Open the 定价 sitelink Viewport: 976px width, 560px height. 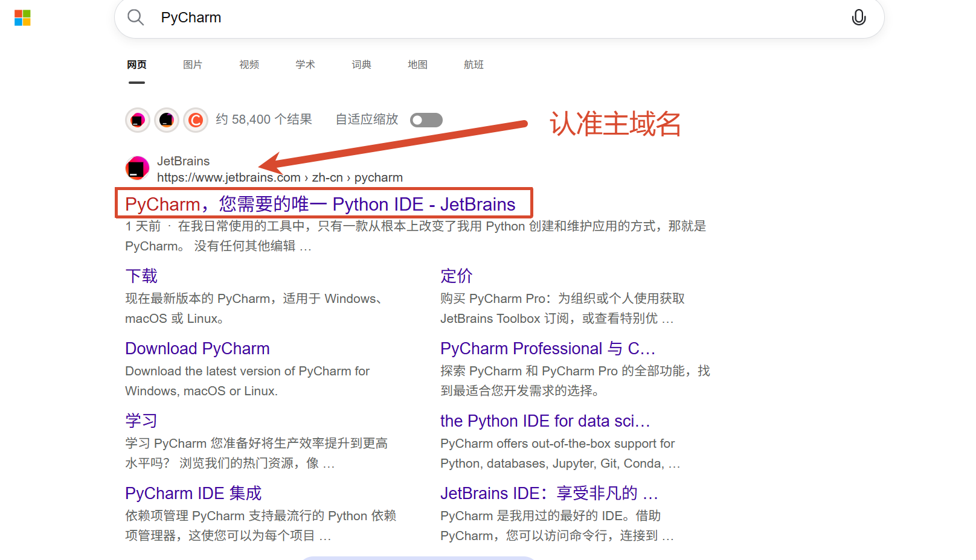457,276
